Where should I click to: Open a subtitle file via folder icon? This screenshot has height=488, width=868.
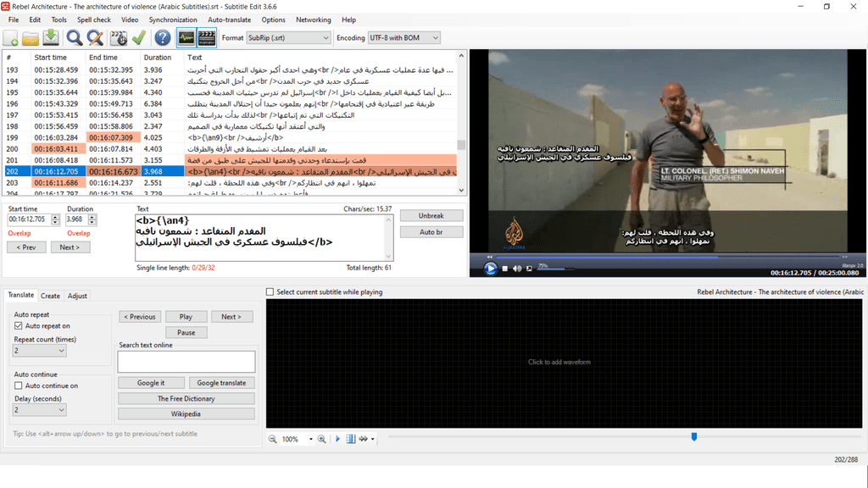(x=31, y=37)
